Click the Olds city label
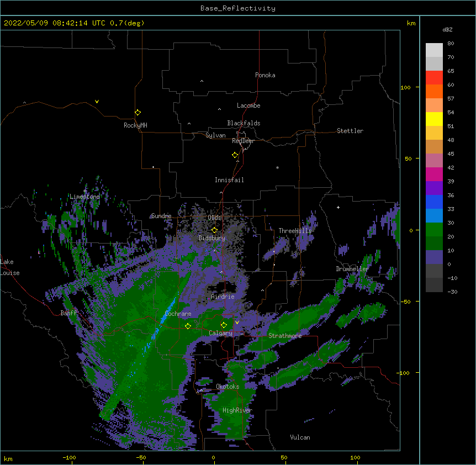 point(214,218)
